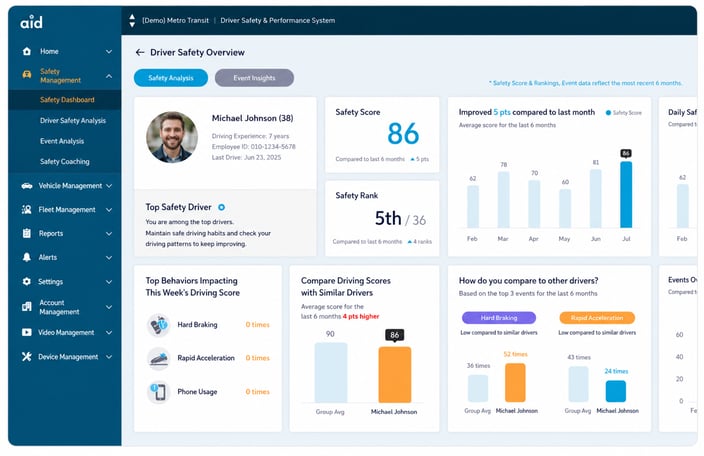
Task: Click Michael Johnson's profile photo
Action: 172,137
